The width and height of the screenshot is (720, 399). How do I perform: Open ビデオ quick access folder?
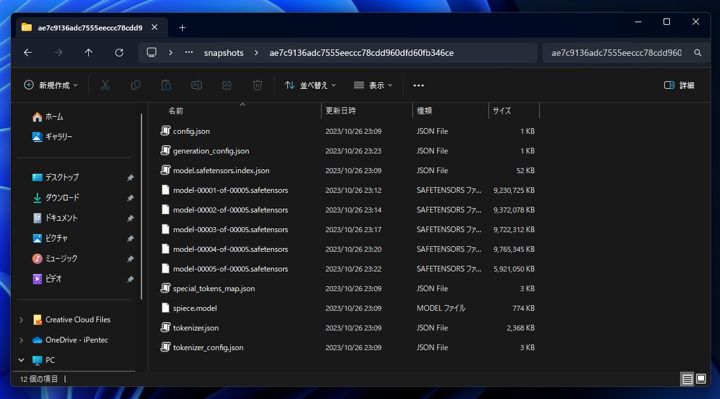(x=47, y=279)
